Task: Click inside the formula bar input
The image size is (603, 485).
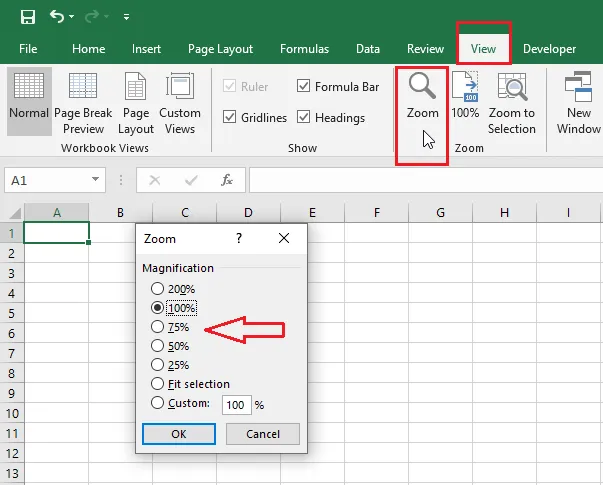Action: pos(426,180)
